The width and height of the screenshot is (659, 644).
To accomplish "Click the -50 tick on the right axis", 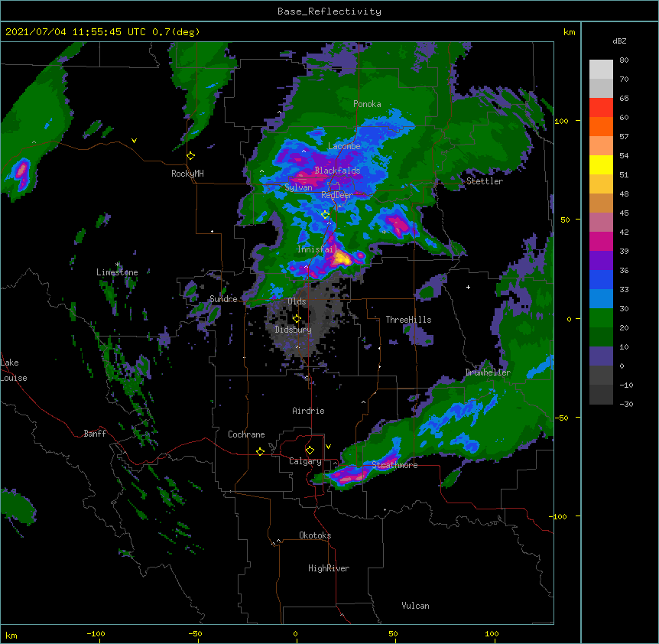I will tap(561, 418).
